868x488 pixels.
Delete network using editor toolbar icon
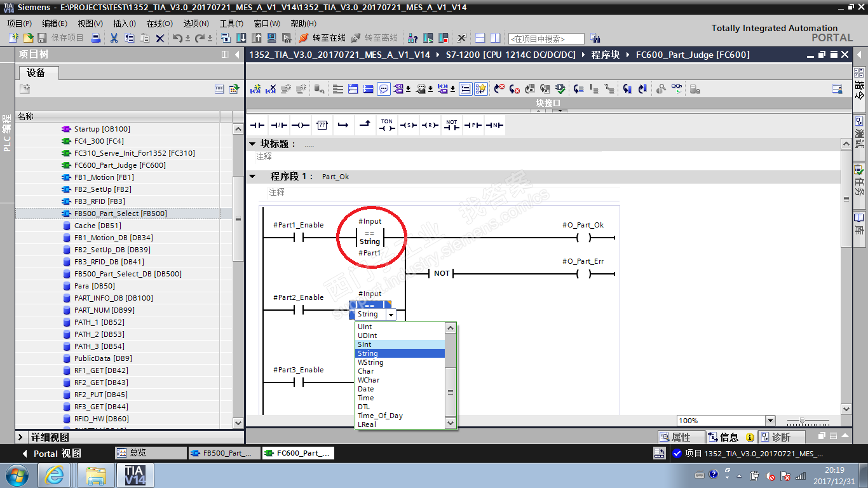[271, 89]
